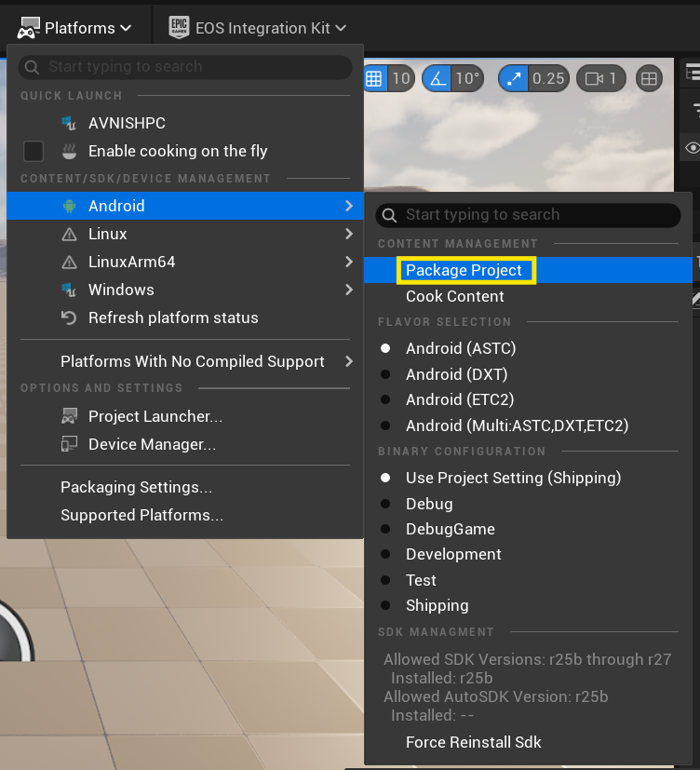Click the Refresh platform status icon
Viewport: 700px width, 770px height.
click(69, 317)
